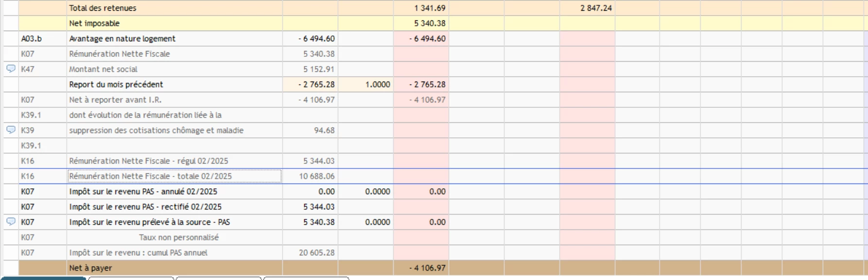Screen dimensions: 868x280
Task: Click 5 344.03 in PAS rectifié row
Action: pyautogui.click(x=319, y=207)
